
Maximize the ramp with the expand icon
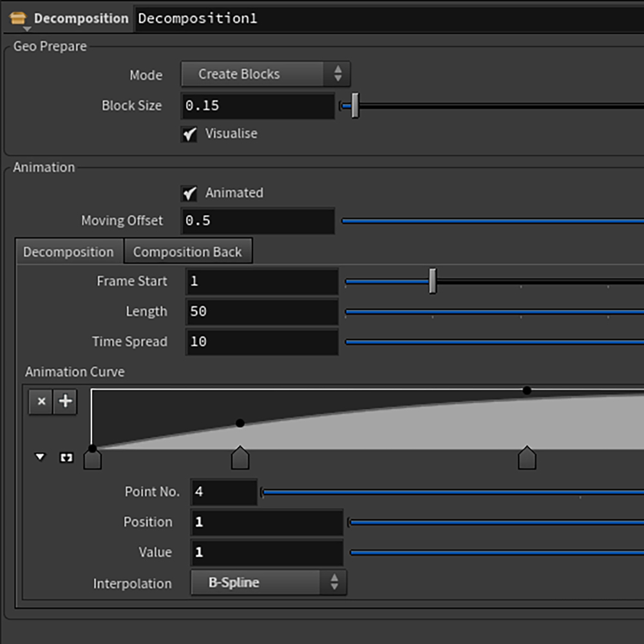click(x=66, y=457)
